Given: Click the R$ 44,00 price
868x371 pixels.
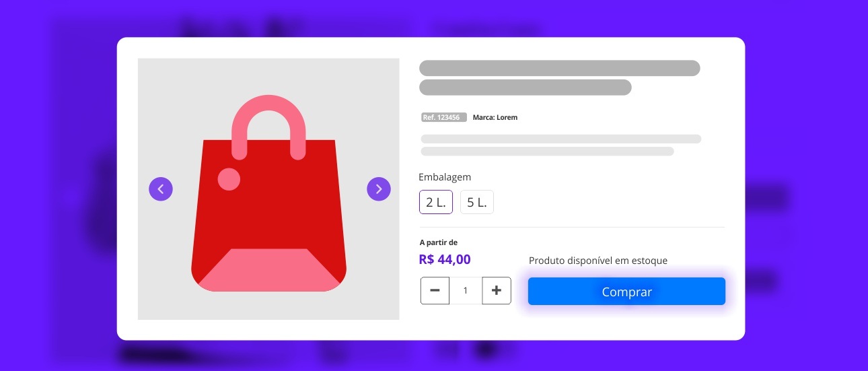Looking at the screenshot, I should [x=445, y=260].
